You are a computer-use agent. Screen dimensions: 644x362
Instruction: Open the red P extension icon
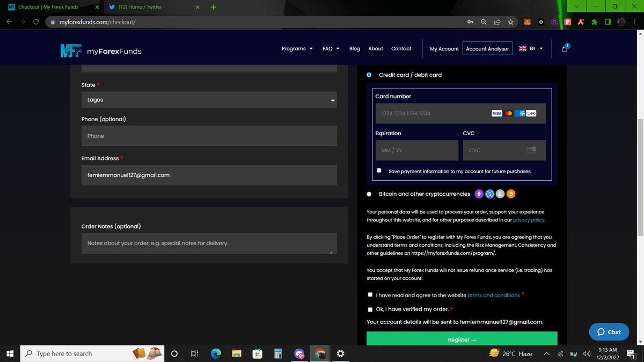pos(568,22)
